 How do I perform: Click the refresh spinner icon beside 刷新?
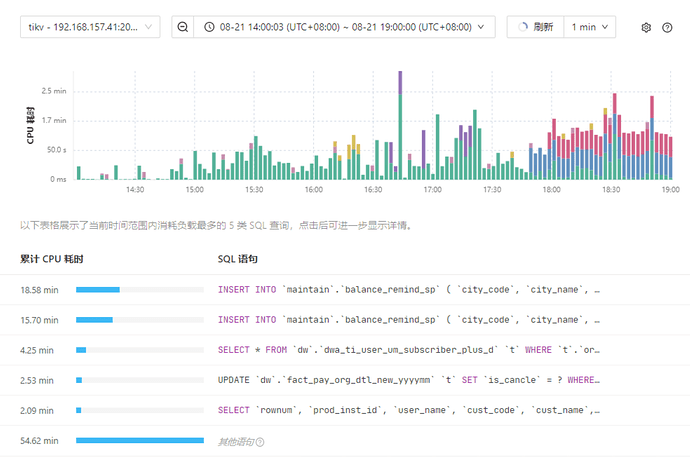point(525,27)
